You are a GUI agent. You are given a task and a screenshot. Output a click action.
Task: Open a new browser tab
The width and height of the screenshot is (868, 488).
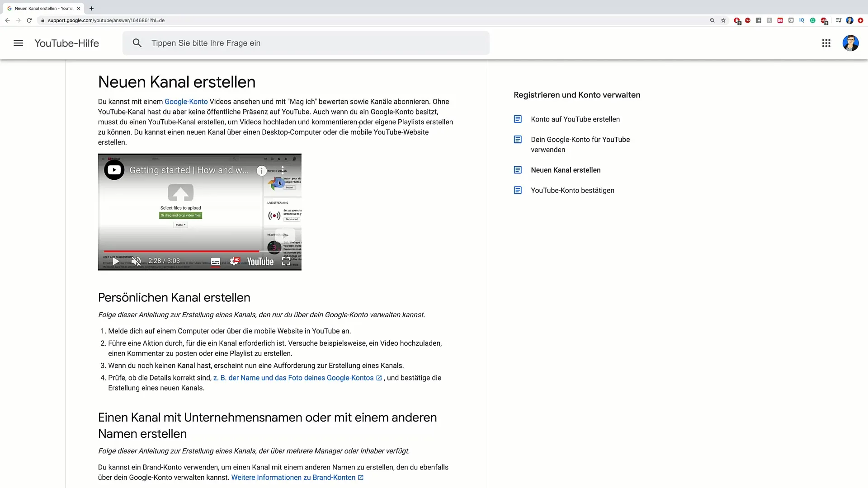click(x=91, y=8)
